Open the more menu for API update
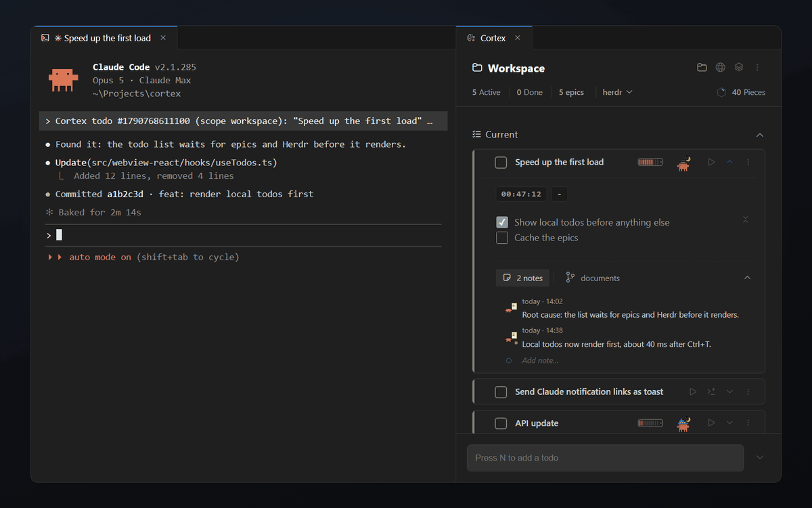The height and width of the screenshot is (508, 812). tap(748, 423)
